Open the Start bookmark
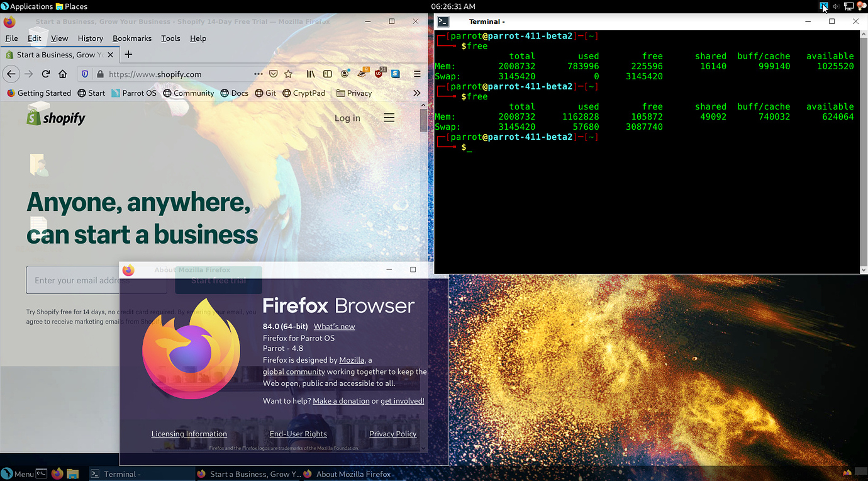The height and width of the screenshot is (481, 868). pyautogui.click(x=91, y=93)
